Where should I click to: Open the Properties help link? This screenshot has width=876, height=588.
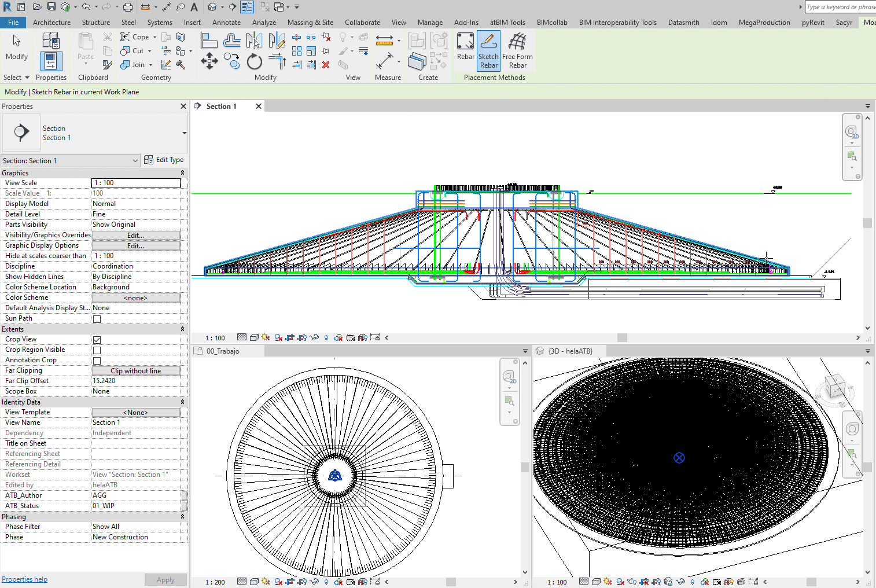(x=25, y=579)
